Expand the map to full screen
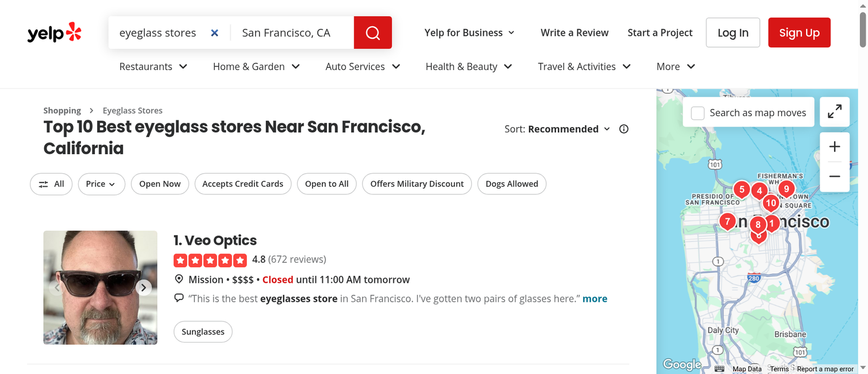868x374 pixels. [x=834, y=112]
